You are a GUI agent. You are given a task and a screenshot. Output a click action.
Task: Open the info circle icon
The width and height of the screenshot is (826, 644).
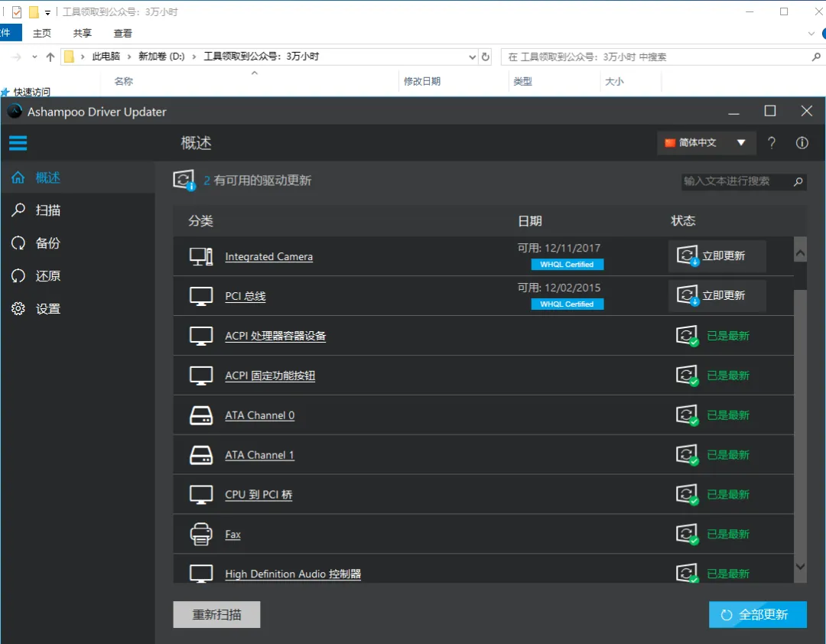[x=802, y=143]
